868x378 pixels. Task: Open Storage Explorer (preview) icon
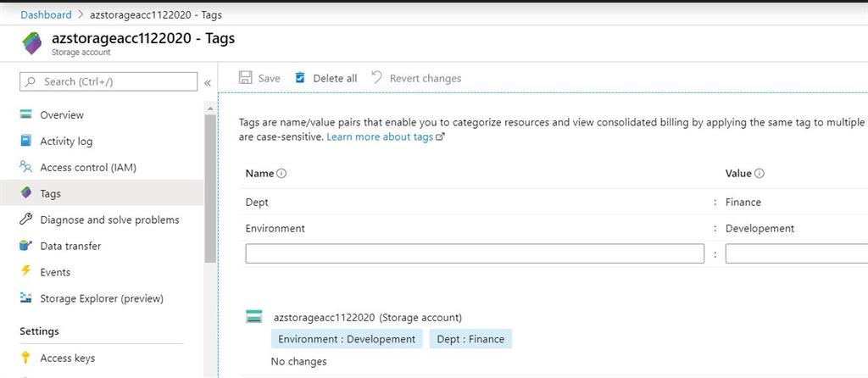point(26,299)
